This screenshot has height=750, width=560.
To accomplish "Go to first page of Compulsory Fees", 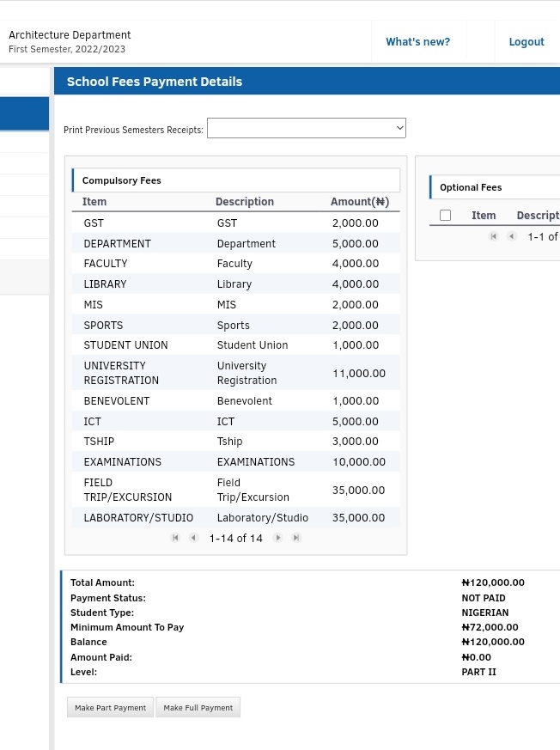I will coord(175,538).
